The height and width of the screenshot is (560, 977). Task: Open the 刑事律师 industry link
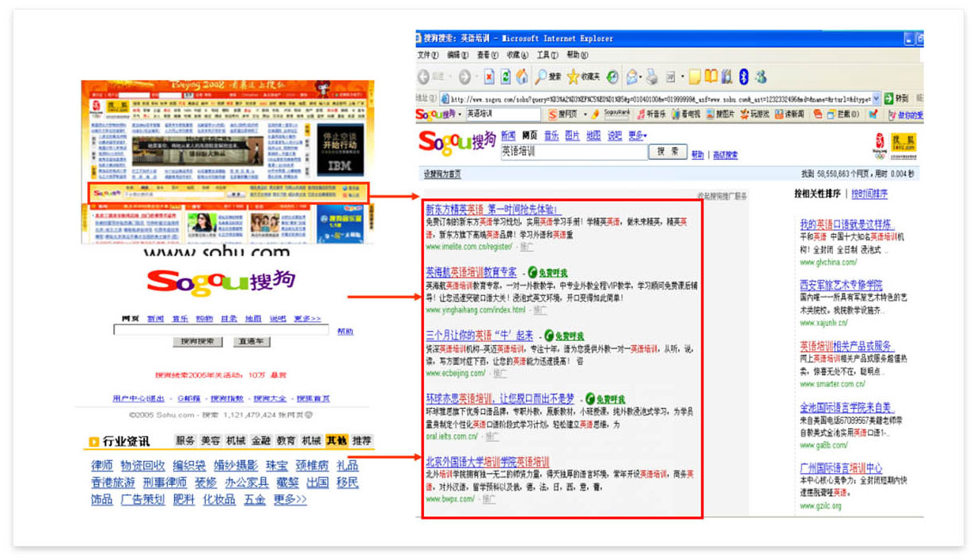click(x=165, y=482)
